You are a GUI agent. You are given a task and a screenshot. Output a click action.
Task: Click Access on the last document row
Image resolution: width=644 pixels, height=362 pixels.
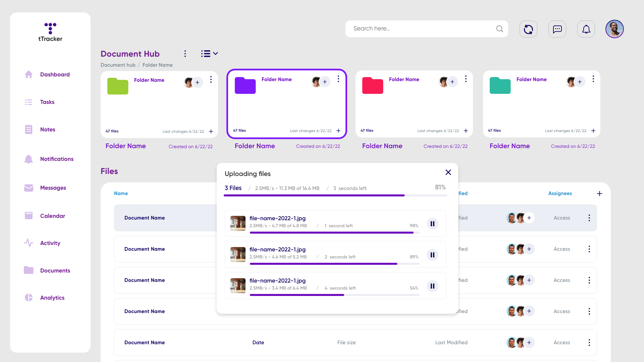pos(561,343)
